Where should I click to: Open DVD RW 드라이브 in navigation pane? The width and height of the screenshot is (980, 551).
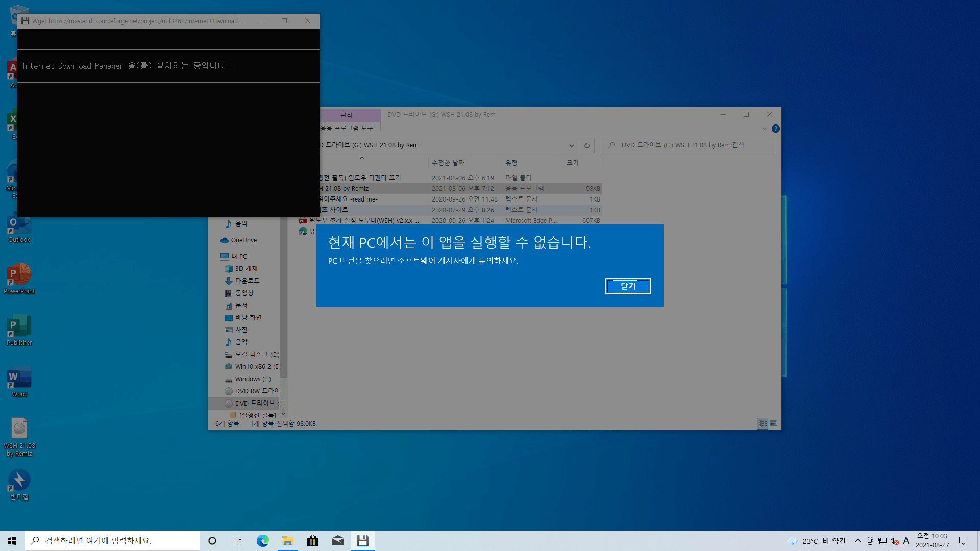pos(252,391)
